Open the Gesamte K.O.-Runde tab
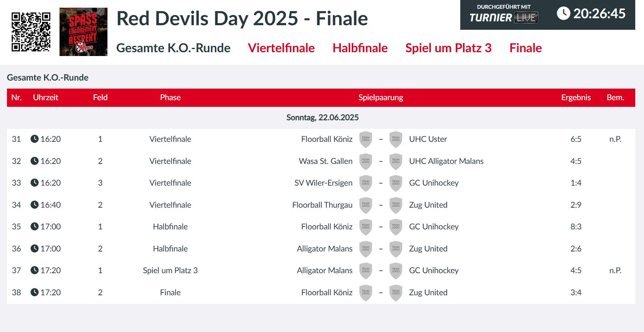Viewport: 644px width, 332px height. tap(173, 48)
